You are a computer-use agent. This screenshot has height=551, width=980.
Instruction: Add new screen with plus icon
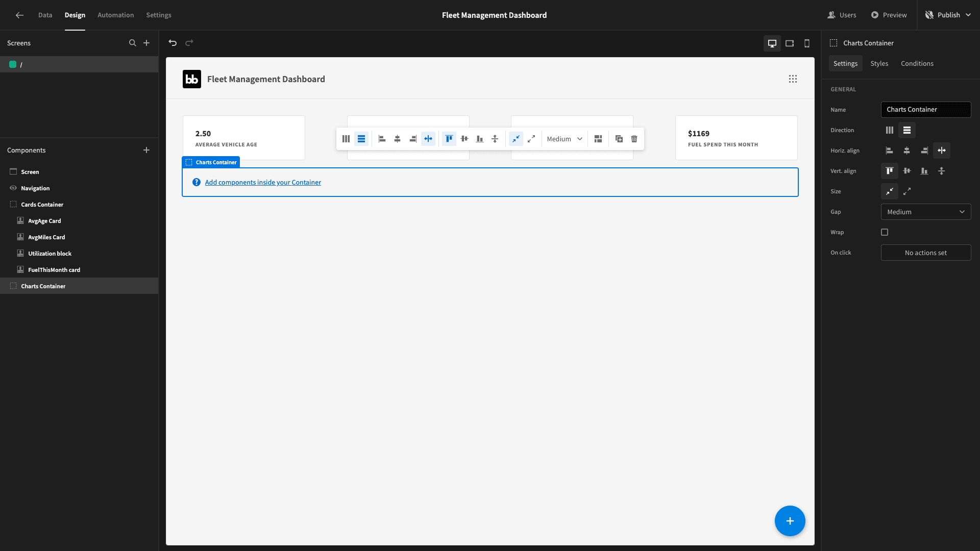(x=146, y=43)
